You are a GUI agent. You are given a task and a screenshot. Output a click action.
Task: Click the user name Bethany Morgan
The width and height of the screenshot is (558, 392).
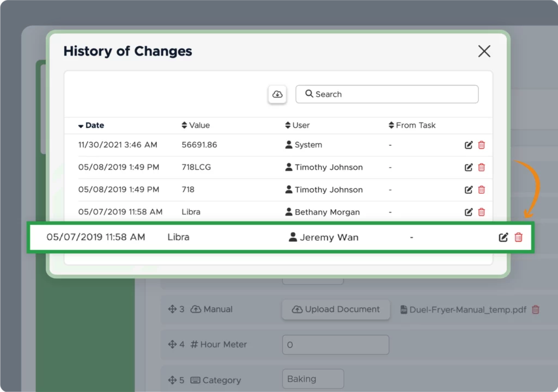coord(327,212)
